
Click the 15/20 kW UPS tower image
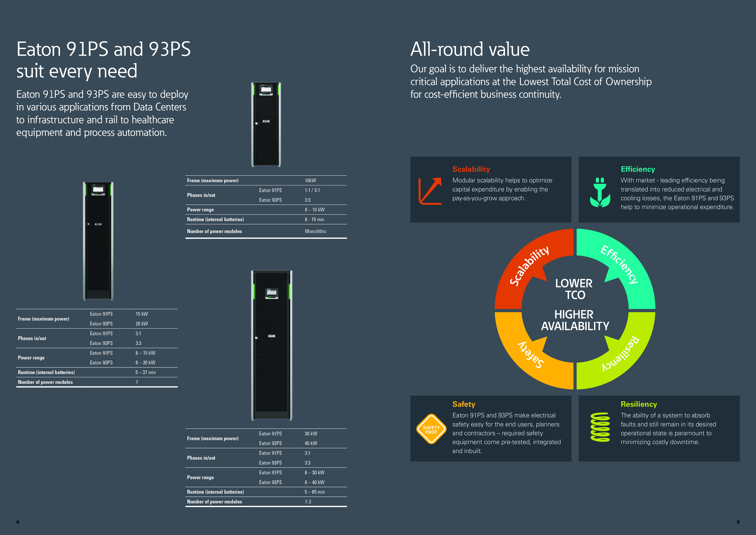pos(98,241)
